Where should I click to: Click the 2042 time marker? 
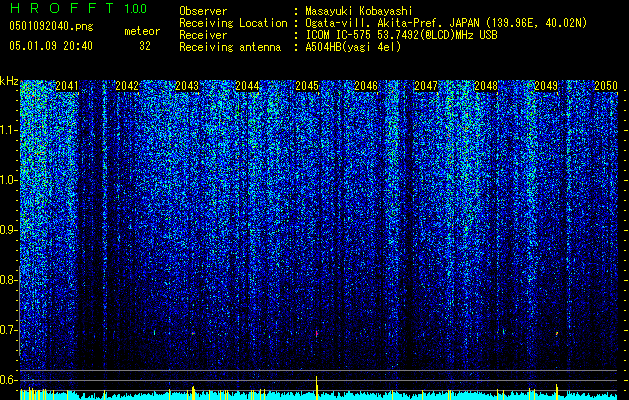click(127, 86)
